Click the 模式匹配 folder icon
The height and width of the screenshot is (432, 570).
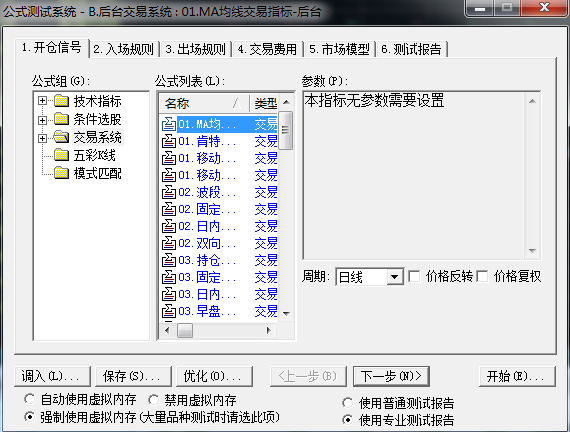(61, 173)
